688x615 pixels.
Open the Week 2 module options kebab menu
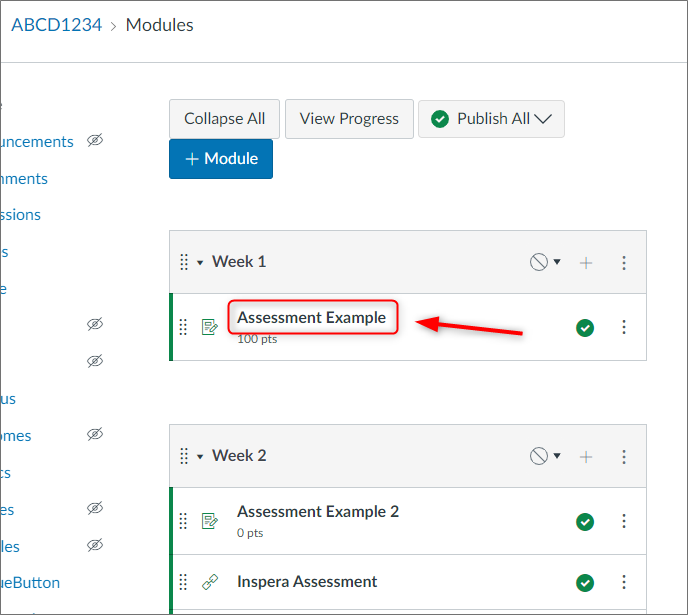pyautogui.click(x=624, y=457)
